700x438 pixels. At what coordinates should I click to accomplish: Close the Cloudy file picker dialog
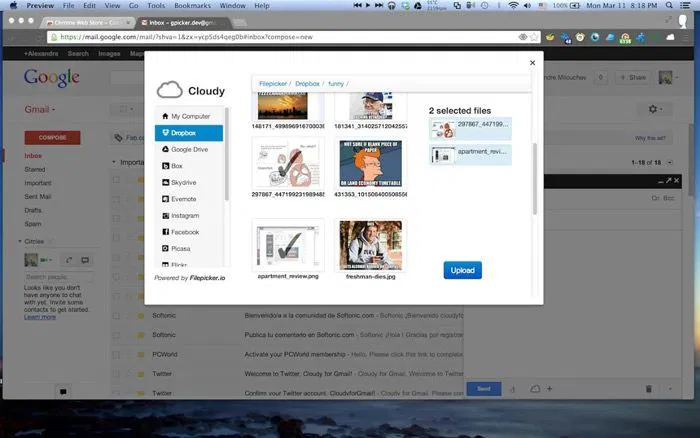point(532,63)
